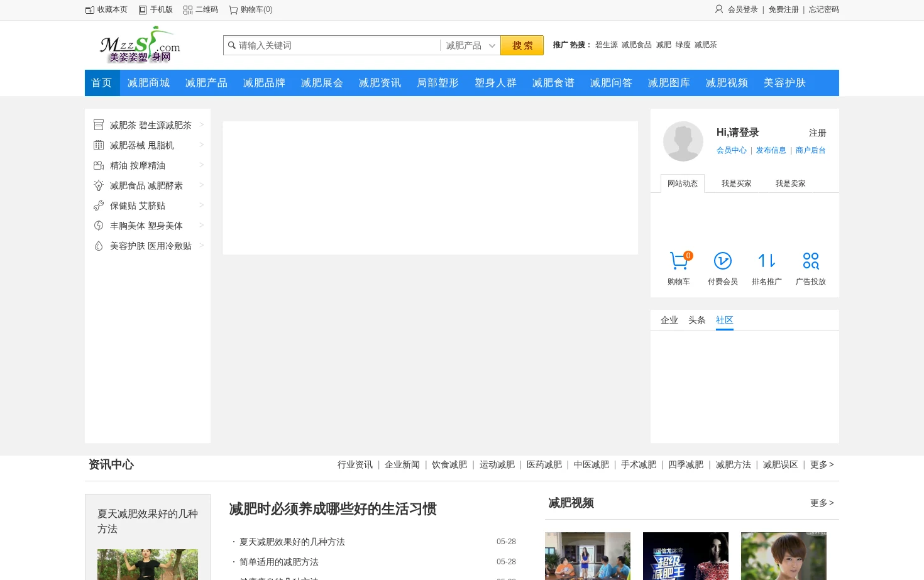Select the 企业 tab
The image size is (924, 580).
[669, 320]
